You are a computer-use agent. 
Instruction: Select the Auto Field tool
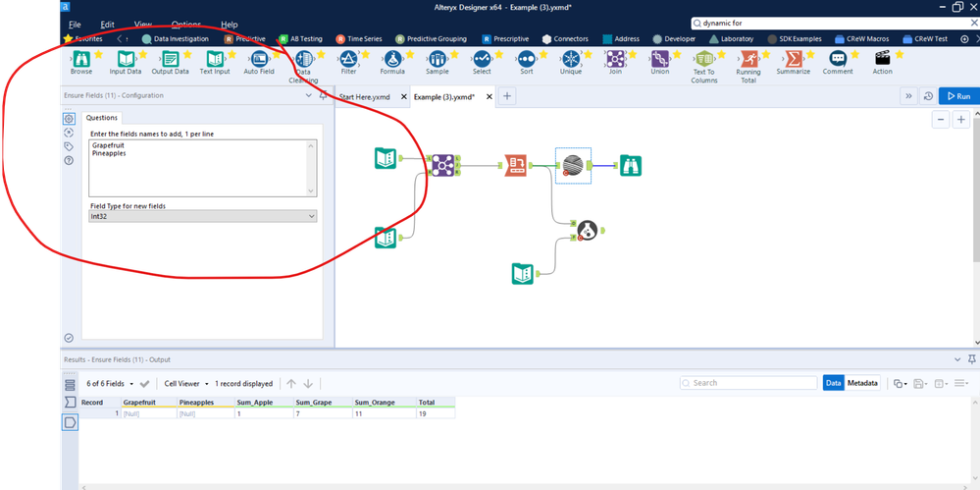pyautogui.click(x=259, y=60)
